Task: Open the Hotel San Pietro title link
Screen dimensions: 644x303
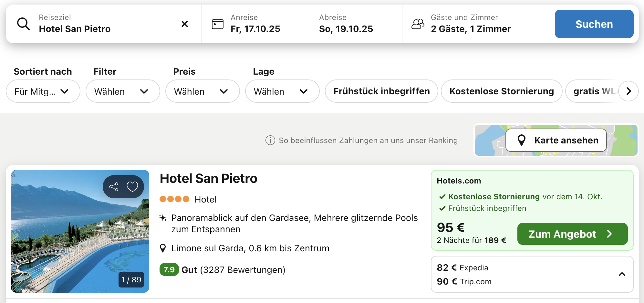Action: pyautogui.click(x=208, y=178)
